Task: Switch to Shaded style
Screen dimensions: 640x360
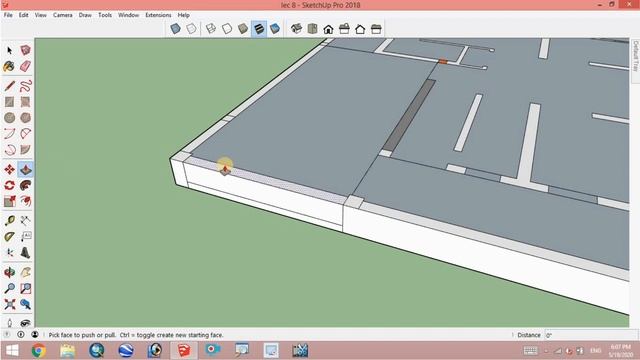Action: click(x=243, y=29)
